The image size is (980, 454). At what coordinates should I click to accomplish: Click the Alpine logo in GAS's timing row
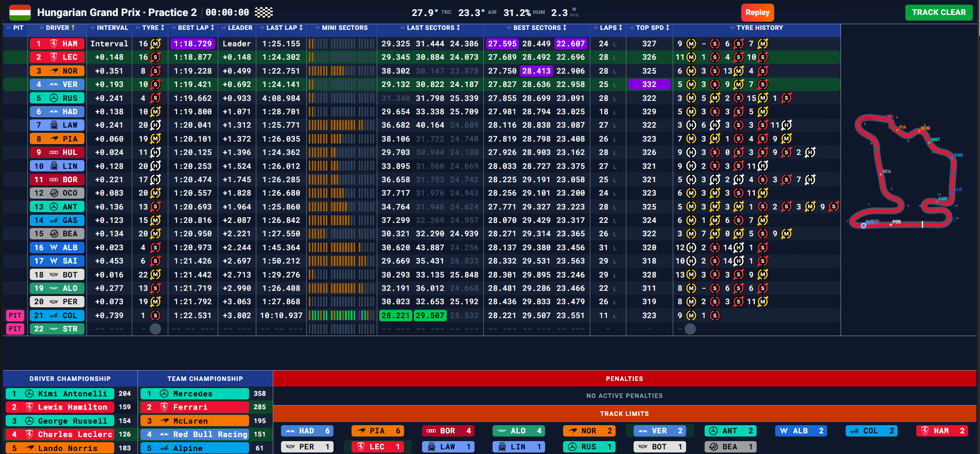click(54, 220)
